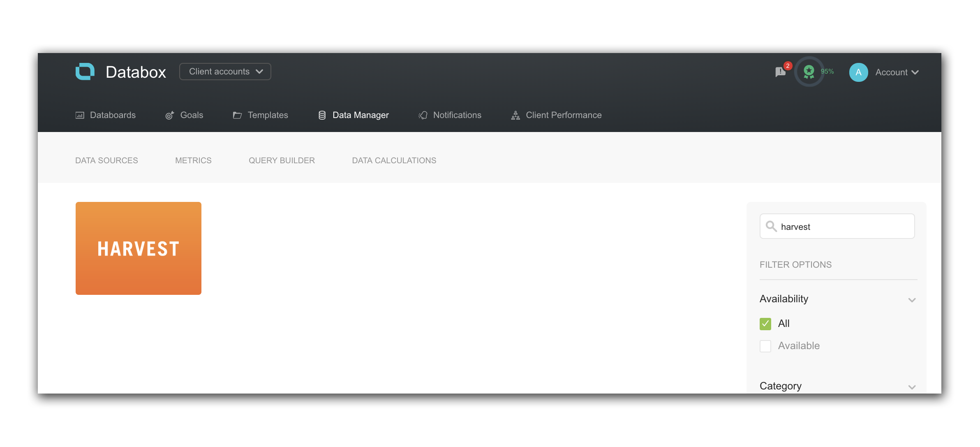The image size is (980, 447).
Task: Click the Goals target icon
Action: coord(169,115)
